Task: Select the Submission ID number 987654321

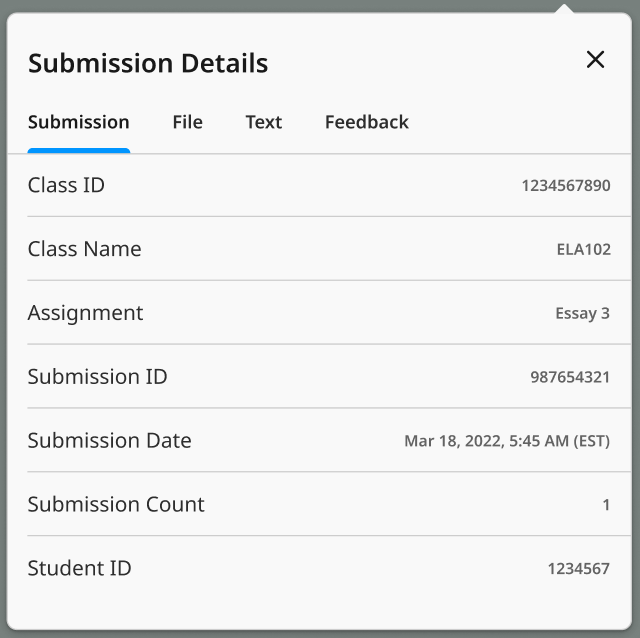Action: point(570,377)
